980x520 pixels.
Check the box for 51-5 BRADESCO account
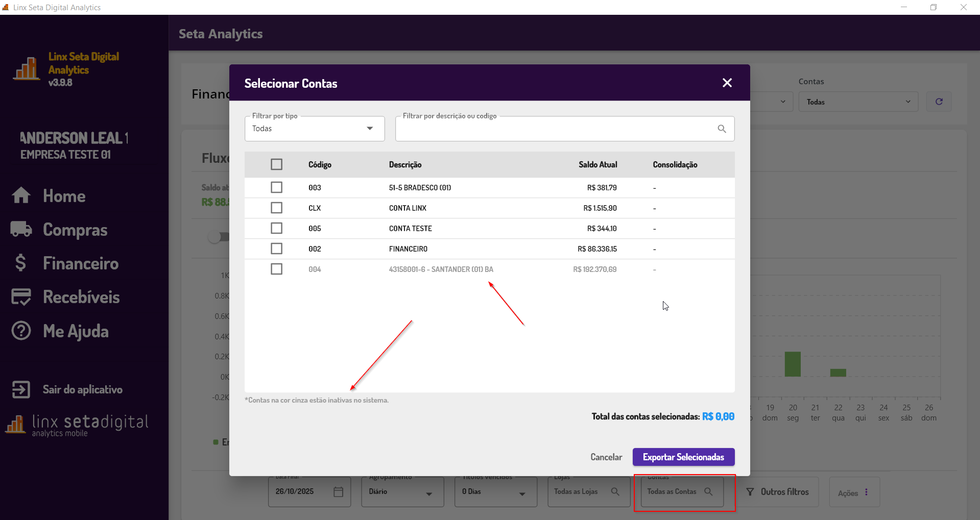(276, 187)
